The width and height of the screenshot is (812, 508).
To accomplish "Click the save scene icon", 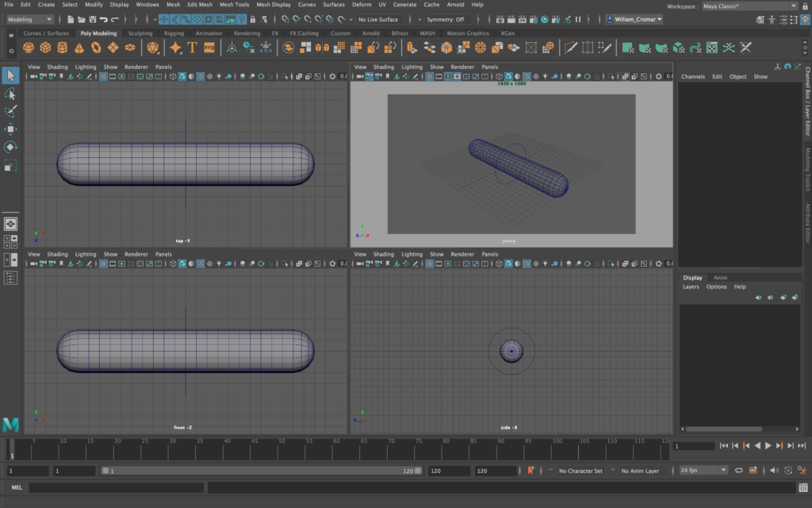I will coord(93,19).
